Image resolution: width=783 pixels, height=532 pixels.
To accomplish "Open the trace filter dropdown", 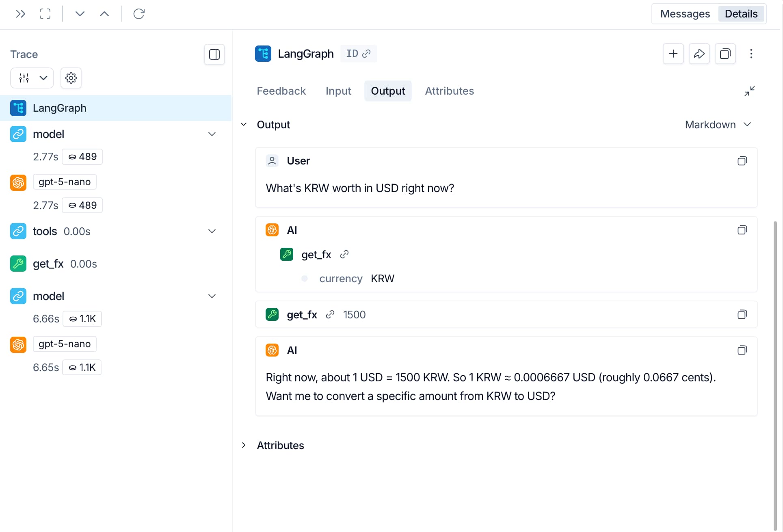I will [32, 78].
